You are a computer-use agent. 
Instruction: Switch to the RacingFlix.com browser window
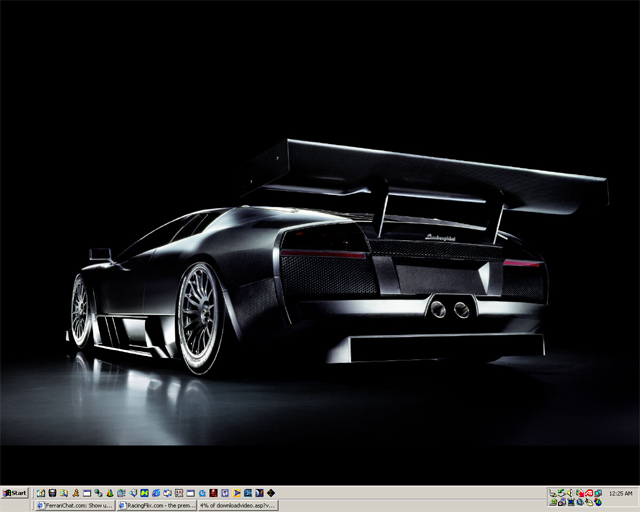coord(157,505)
